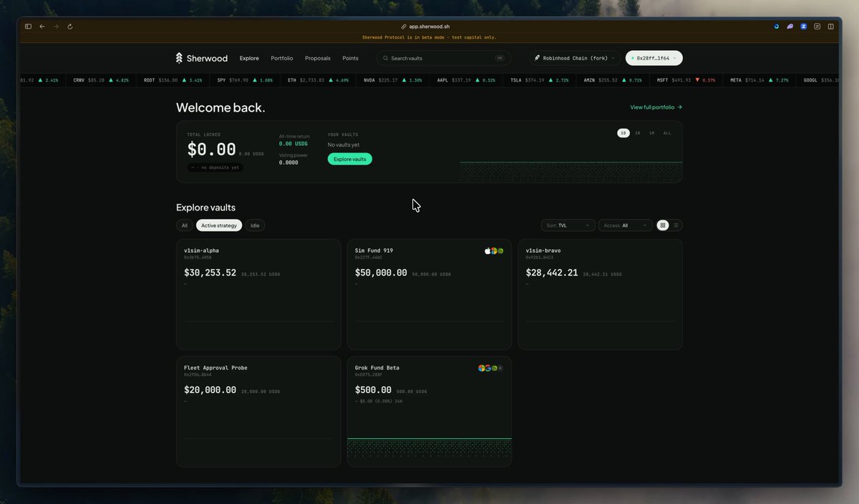The width and height of the screenshot is (859, 504).
Task: Switch to grid view layout icon
Action: click(x=663, y=226)
